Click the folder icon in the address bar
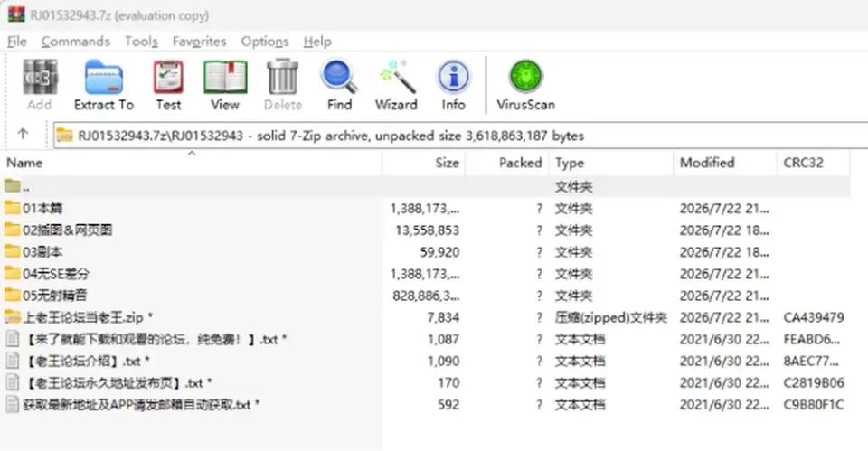 coord(65,135)
